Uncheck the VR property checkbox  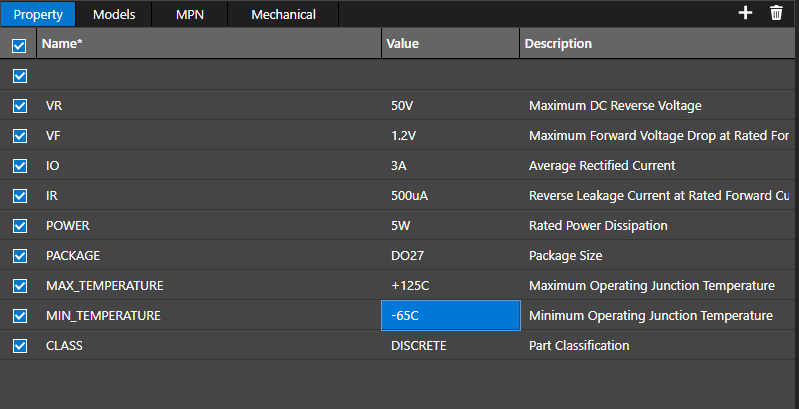pos(19,106)
